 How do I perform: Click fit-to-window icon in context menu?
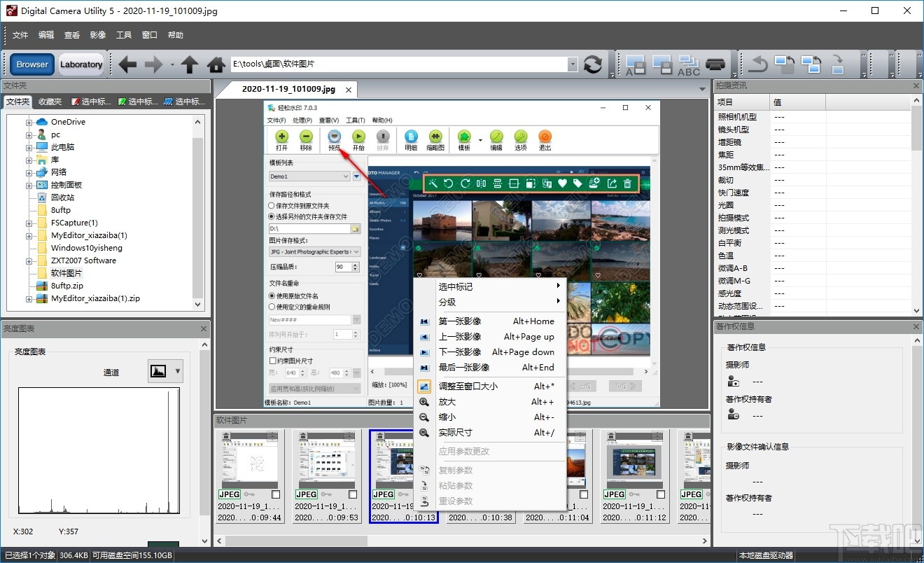pyautogui.click(x=424, y=387)
